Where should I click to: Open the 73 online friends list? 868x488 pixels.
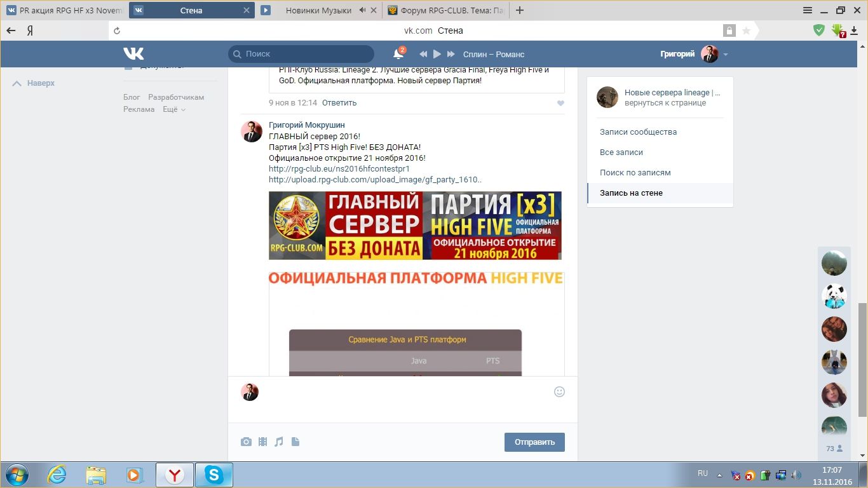[834, 449]
